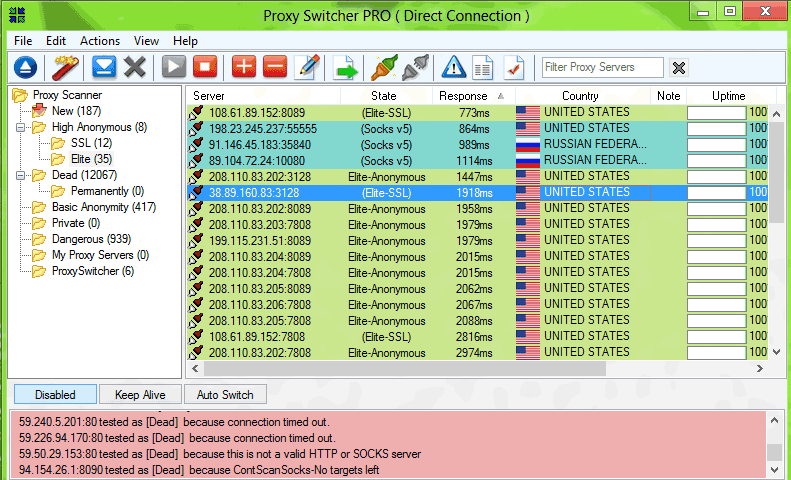This screenshot has height=480, width=791.
Task: Toggle the Auto Switch button
Action: [x=225, y=394]
